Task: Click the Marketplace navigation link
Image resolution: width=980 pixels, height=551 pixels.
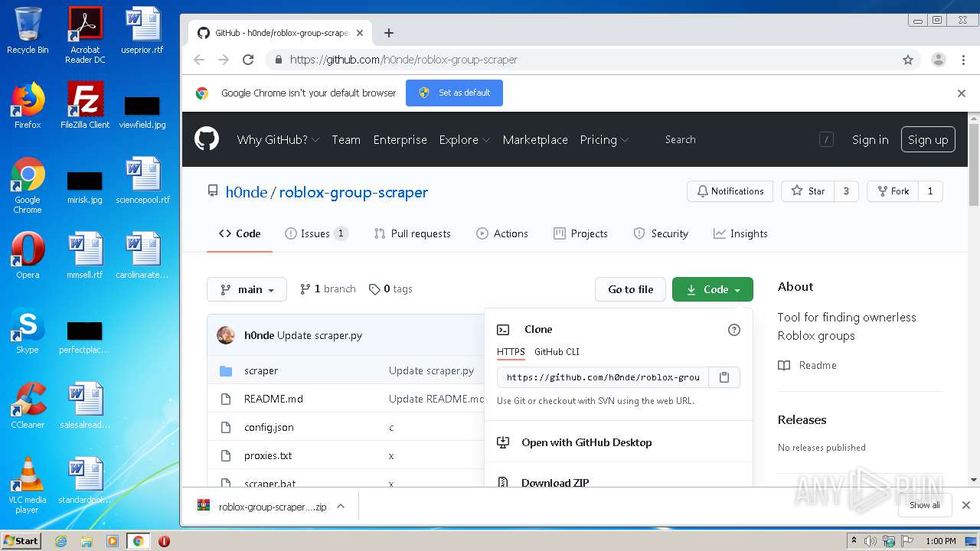Action: pyautogui.click(x=535, y=139)
